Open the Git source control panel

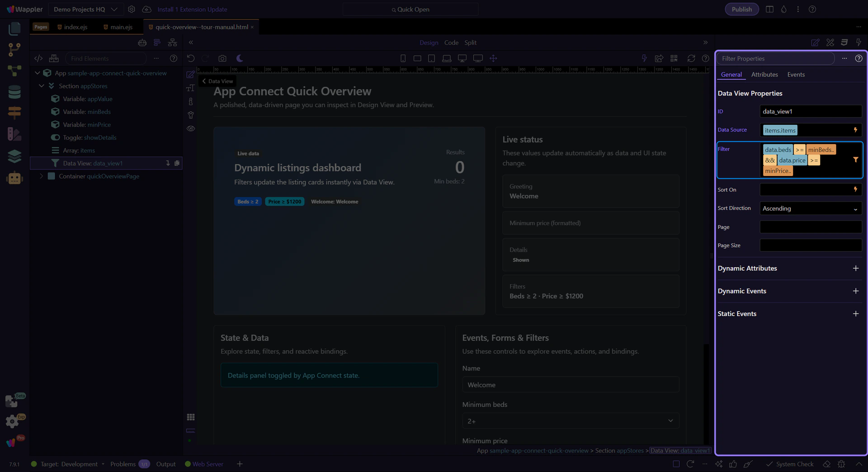[x=14, y=49]
